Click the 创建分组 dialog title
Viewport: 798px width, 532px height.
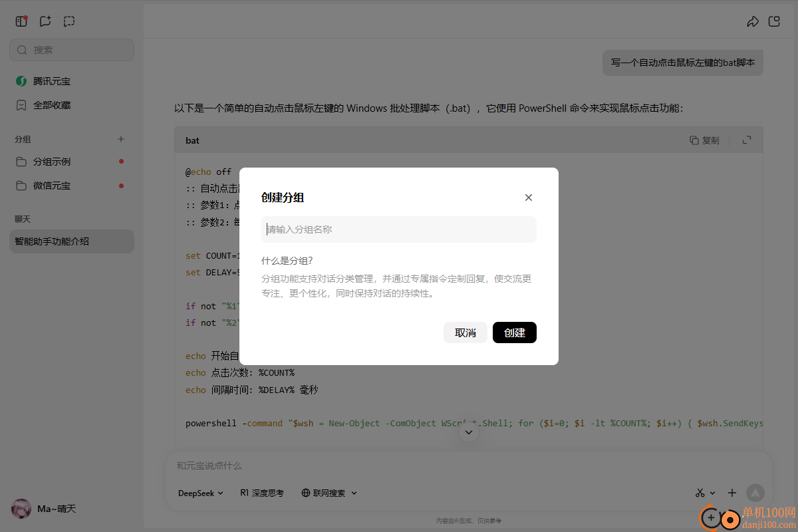pyautogui.click(x=283, y=198)
